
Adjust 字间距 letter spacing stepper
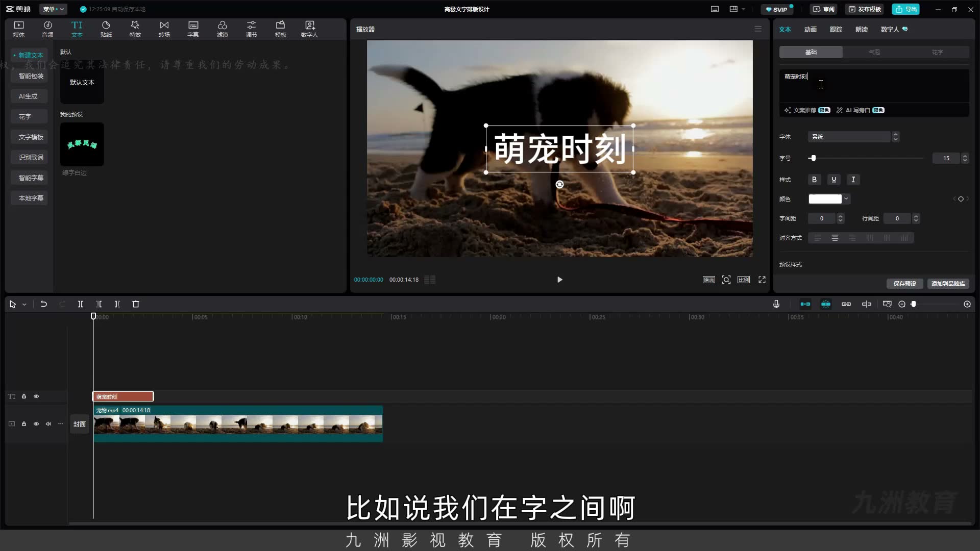[x=841, y=218]
